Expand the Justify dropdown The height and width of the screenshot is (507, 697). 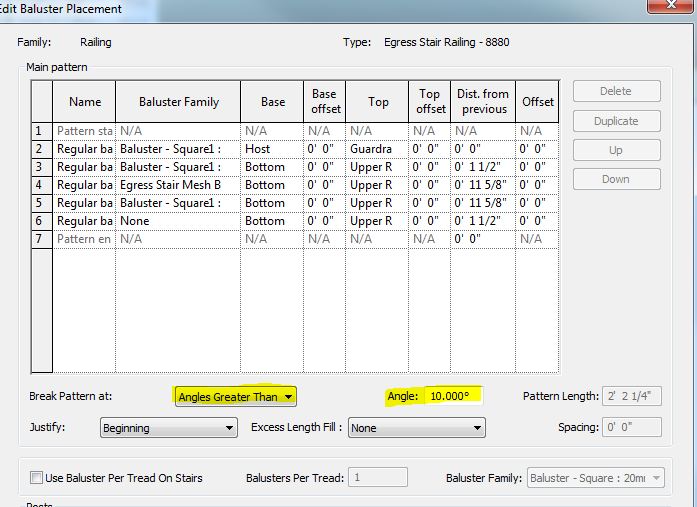click(168, 428)
